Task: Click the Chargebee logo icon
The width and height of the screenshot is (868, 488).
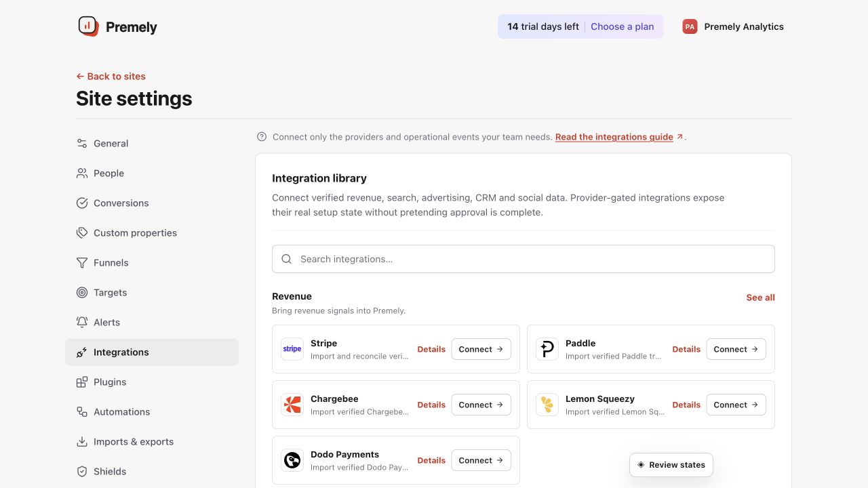Action: pyautogui.click(x=292, y=405)
